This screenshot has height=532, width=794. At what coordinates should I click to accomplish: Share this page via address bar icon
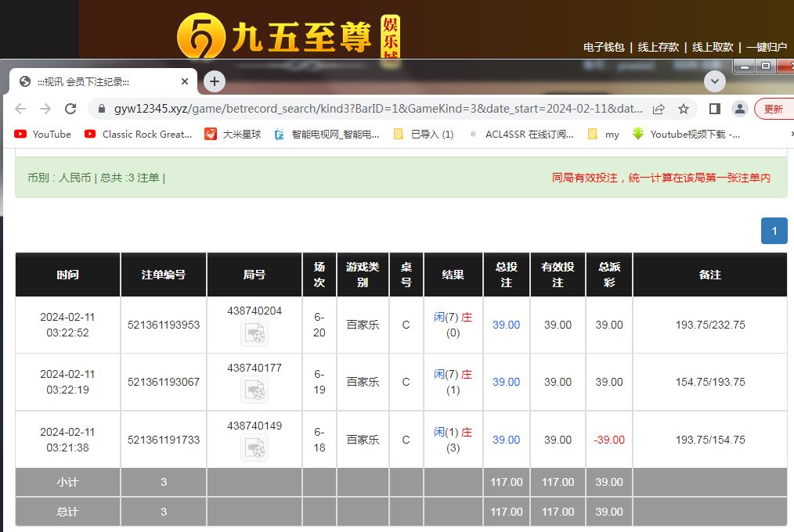coord(659,109)
